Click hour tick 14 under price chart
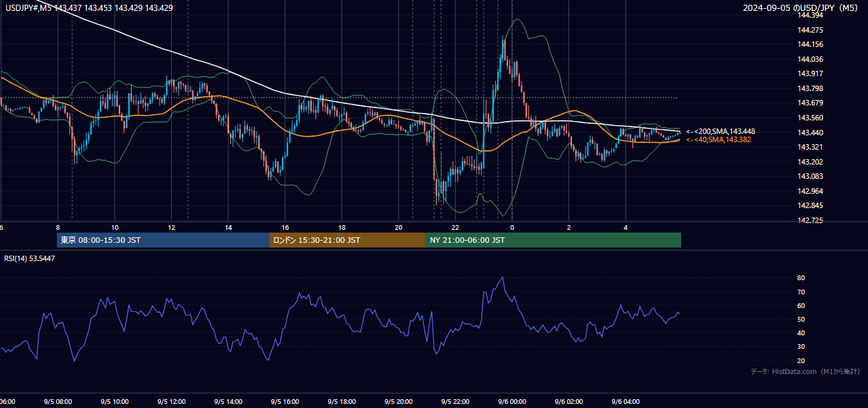This screenshot has height=408, width=868. click(229, 227)
